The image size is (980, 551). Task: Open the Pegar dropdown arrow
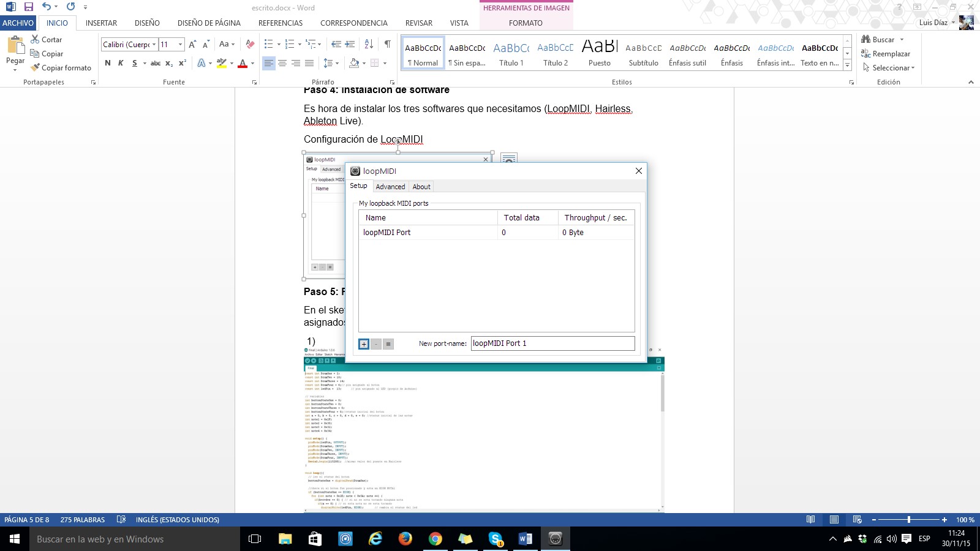(15, 69)
